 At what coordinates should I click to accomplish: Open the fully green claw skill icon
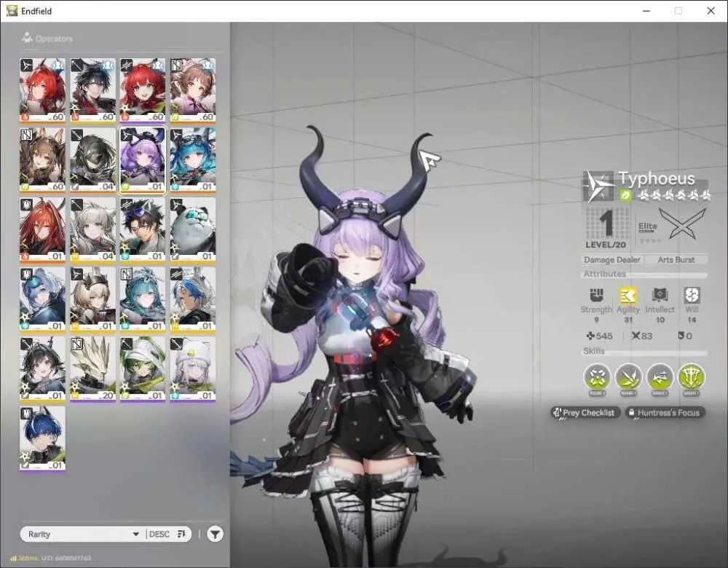(x=691, y=376)
